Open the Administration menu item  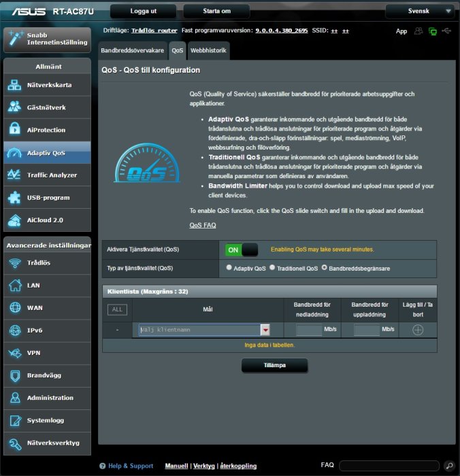tap(47, 398)
